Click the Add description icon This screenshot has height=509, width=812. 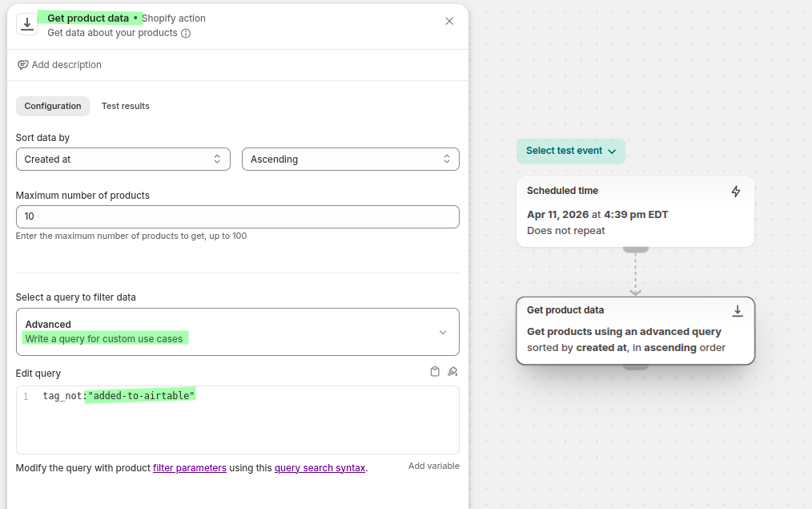(x=23, y=65)
